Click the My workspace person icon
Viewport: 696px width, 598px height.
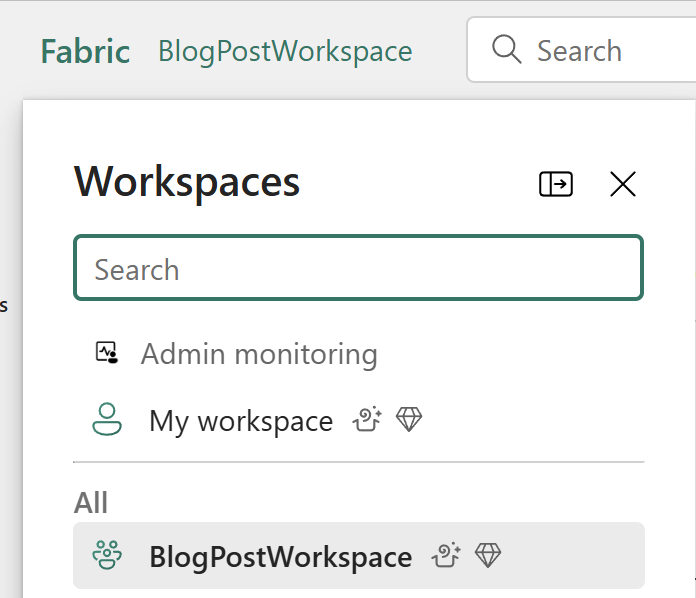(107, 419)
